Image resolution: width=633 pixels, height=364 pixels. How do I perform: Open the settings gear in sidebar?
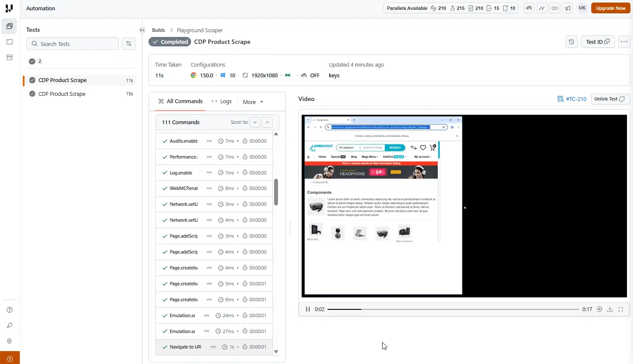tap(9, 341)
